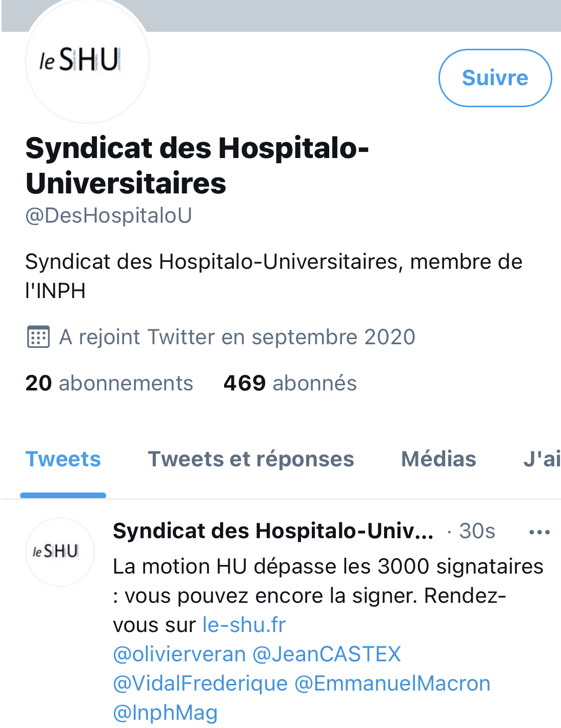
Task: Open the 20 abonnements list
Action: [x=109, y=383]
